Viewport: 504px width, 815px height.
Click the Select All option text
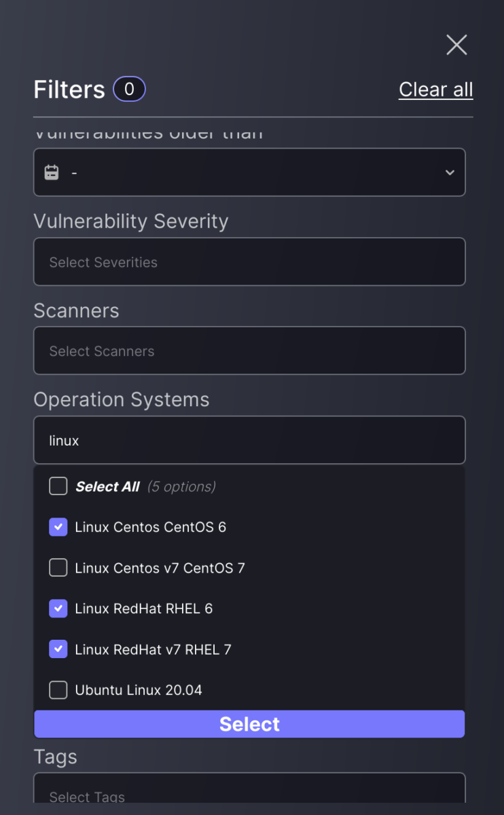click(x=107, y=486)
